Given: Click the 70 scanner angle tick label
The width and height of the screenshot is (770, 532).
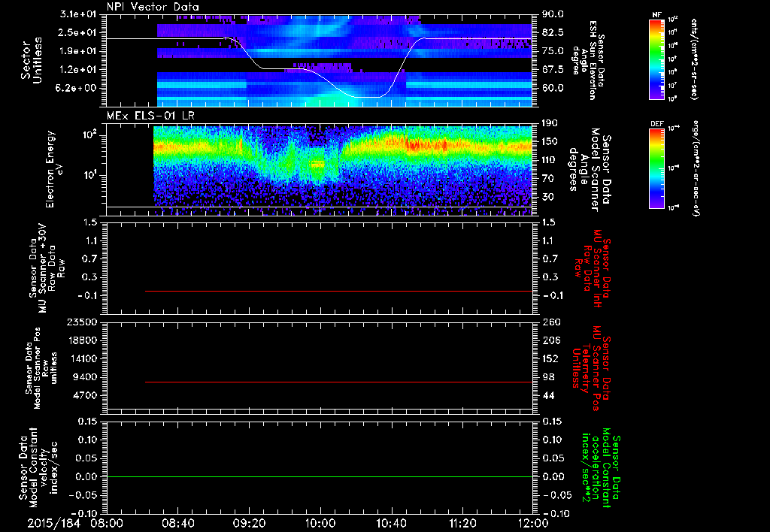Looking at the screenshot, I should point(548,178).
